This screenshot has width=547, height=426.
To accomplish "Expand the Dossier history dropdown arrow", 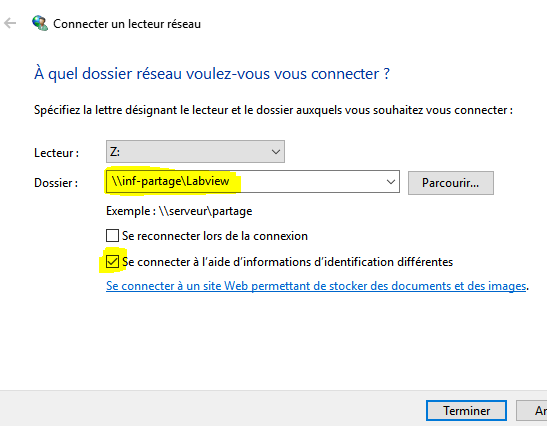I will (391, 182).
